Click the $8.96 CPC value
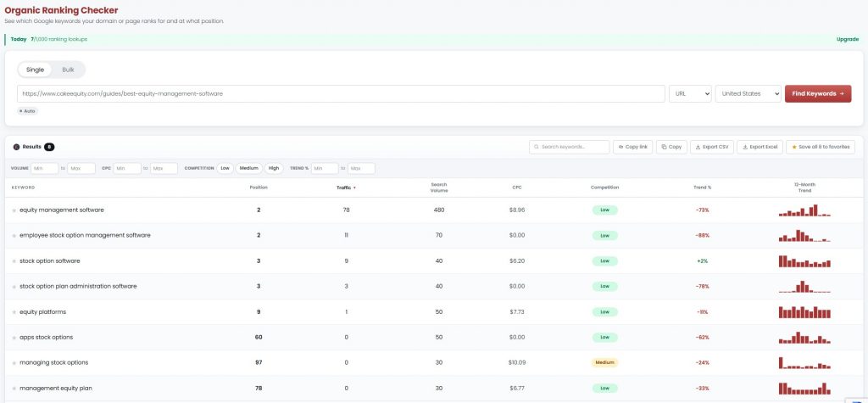868x403 pixels. pyautogui.click(x=516, y=210)
